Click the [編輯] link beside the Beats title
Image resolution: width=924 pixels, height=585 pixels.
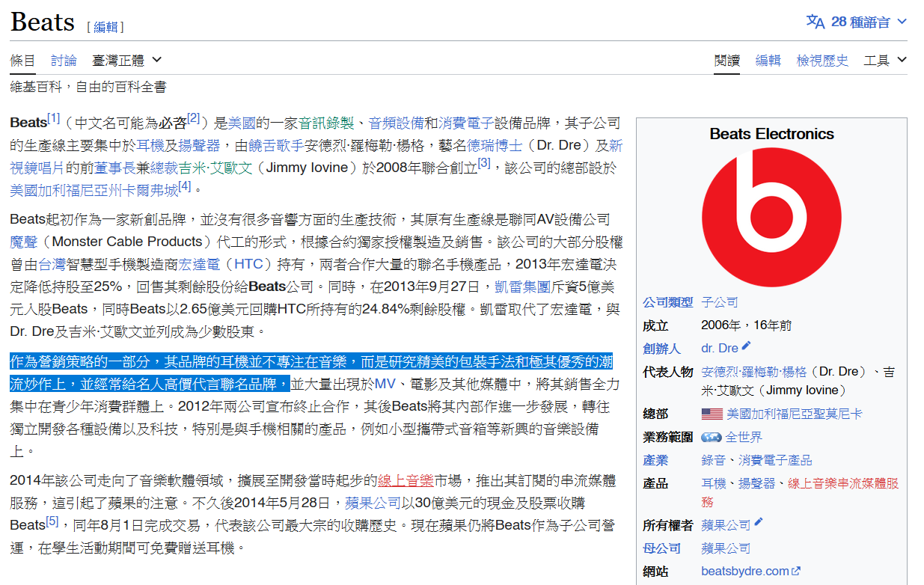105,27
